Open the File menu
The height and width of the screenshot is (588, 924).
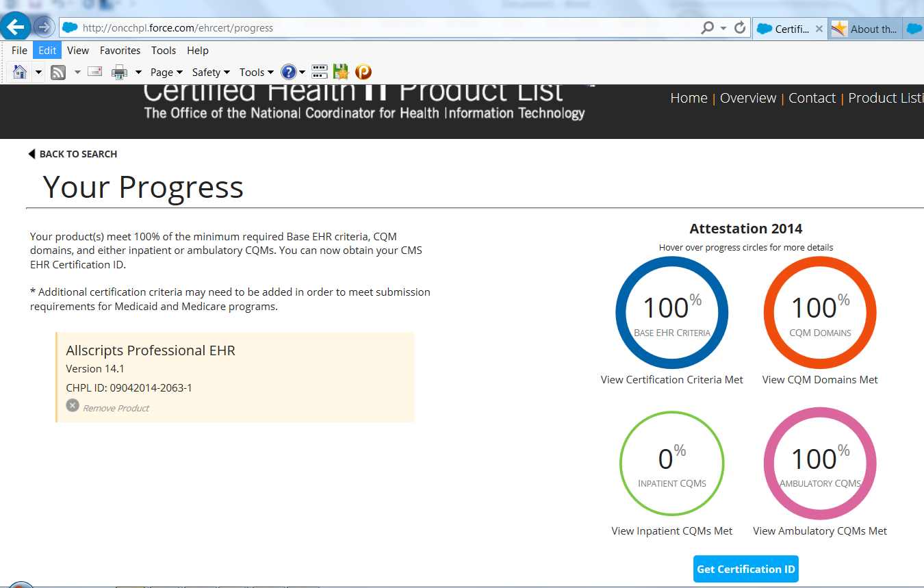20,51
